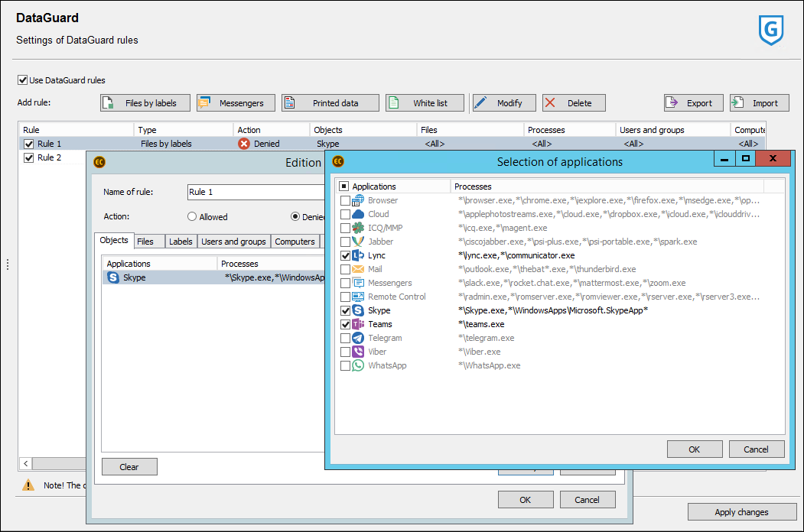The height and width of the screenshot is (532, 804).
Task: Click the Type column header in rules table
Action: coord(184,130)
